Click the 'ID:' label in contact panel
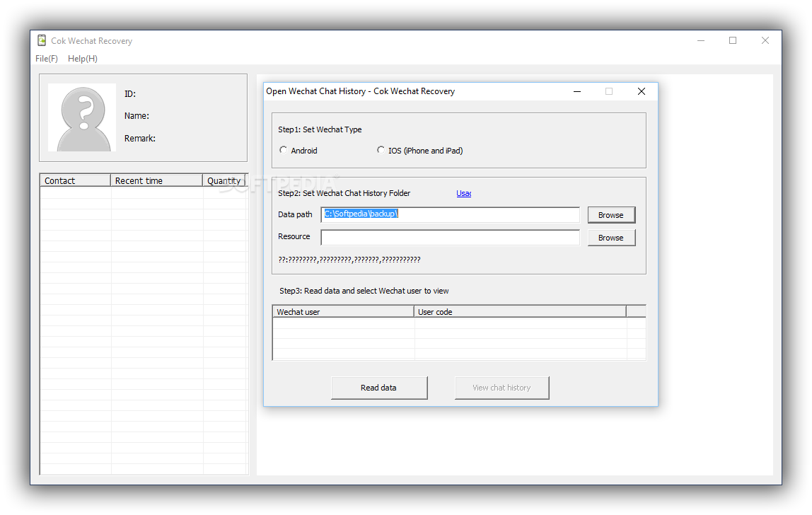Image resolution: width=812 pixels, height=515 pixels. pos(130,94)
